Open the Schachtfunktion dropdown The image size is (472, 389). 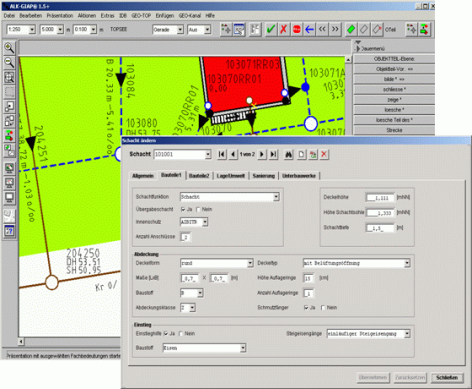(276, 197)
